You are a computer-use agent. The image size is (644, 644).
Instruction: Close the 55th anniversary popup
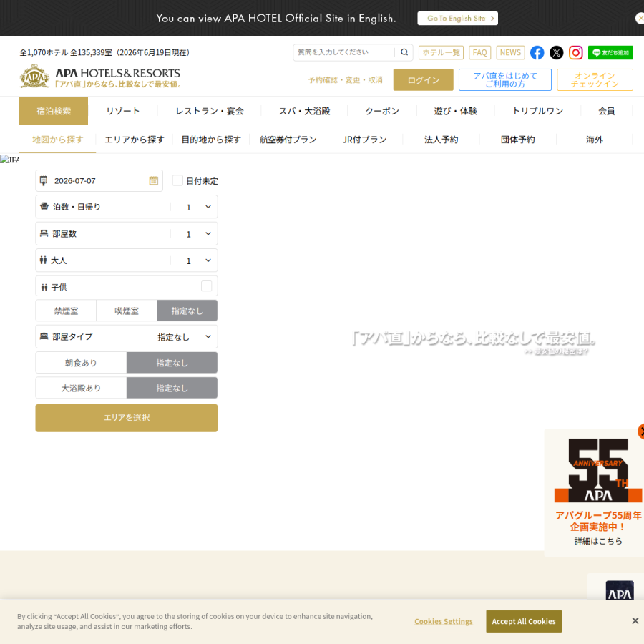641,431
